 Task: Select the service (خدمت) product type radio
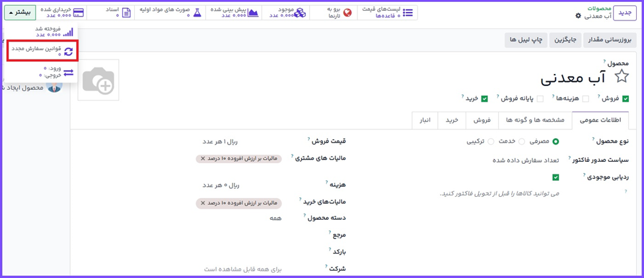(522, 141)
